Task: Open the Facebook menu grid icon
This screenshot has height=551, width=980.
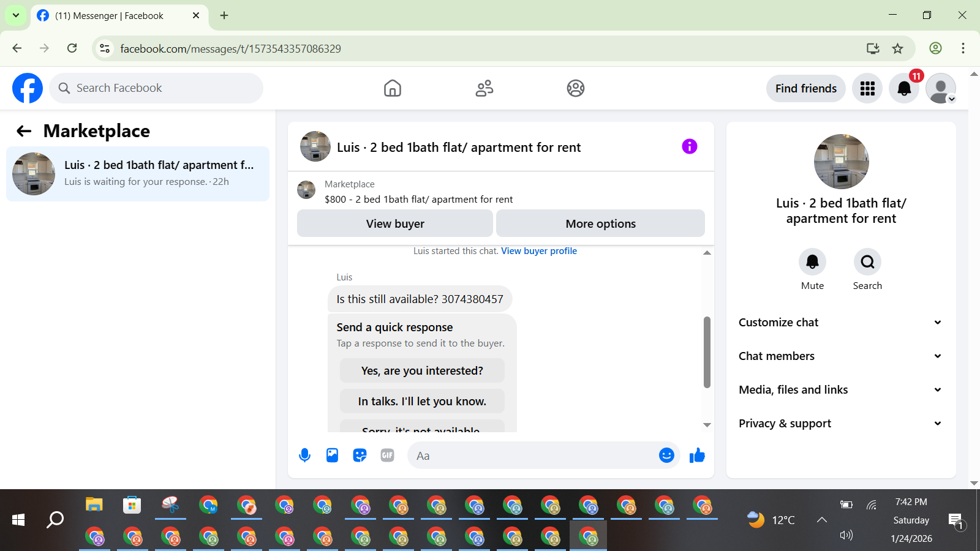Action: coord(867,88)
